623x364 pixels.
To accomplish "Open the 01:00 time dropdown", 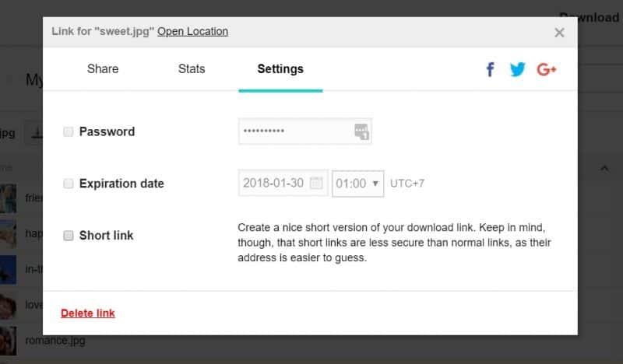I will click(357, 184).
